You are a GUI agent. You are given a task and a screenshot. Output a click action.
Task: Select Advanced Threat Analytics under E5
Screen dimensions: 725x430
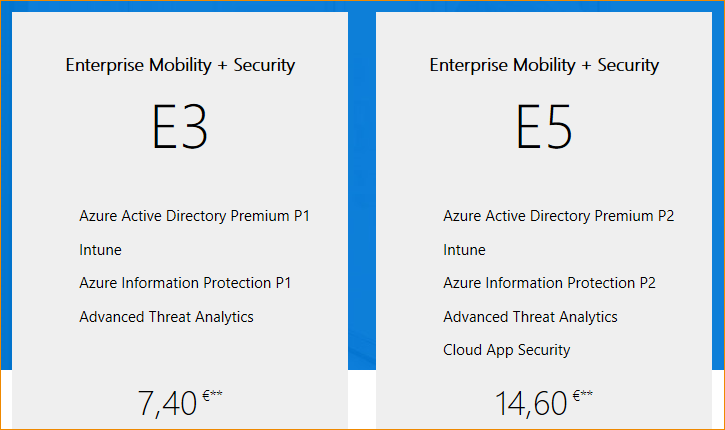(x=530, y=317)
